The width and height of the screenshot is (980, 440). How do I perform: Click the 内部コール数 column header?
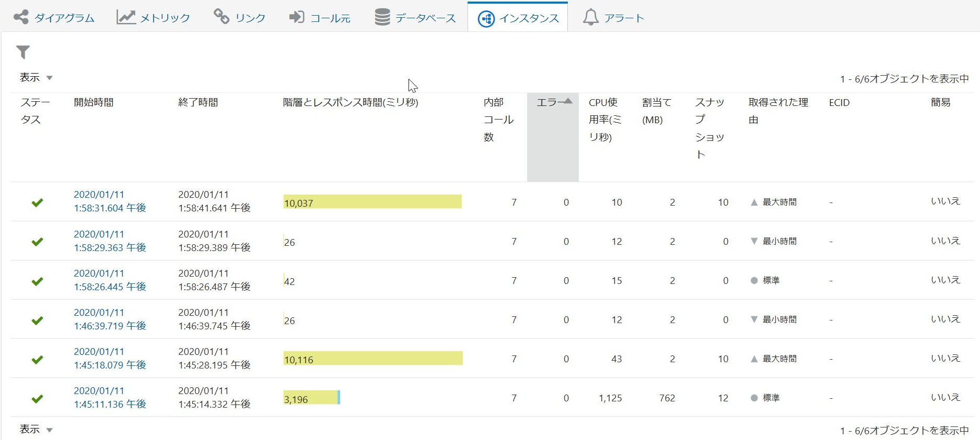click(498, 120)
